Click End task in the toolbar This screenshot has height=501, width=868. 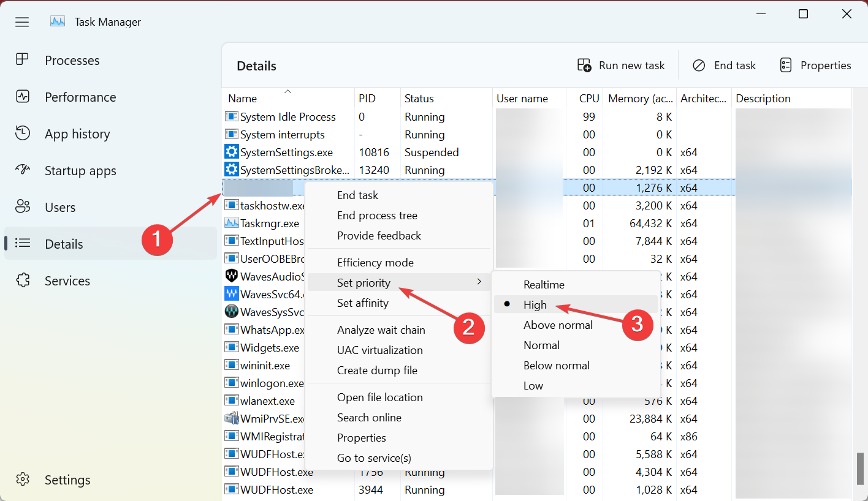(724, 66)
